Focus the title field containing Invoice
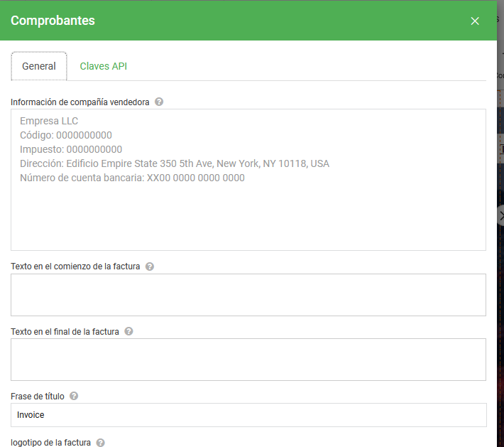Screen dimensions: 504x447 [248, 415]
